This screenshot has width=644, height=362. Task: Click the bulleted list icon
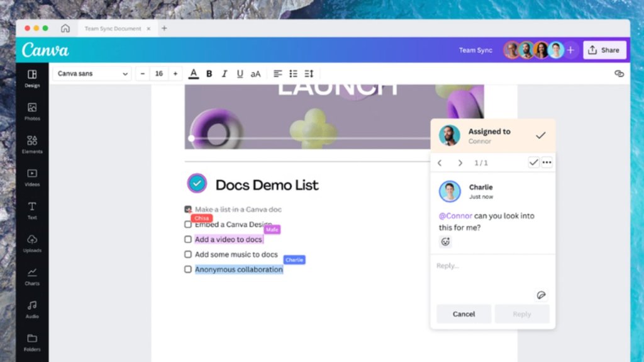pyautogui.click(x=293, y=74)
